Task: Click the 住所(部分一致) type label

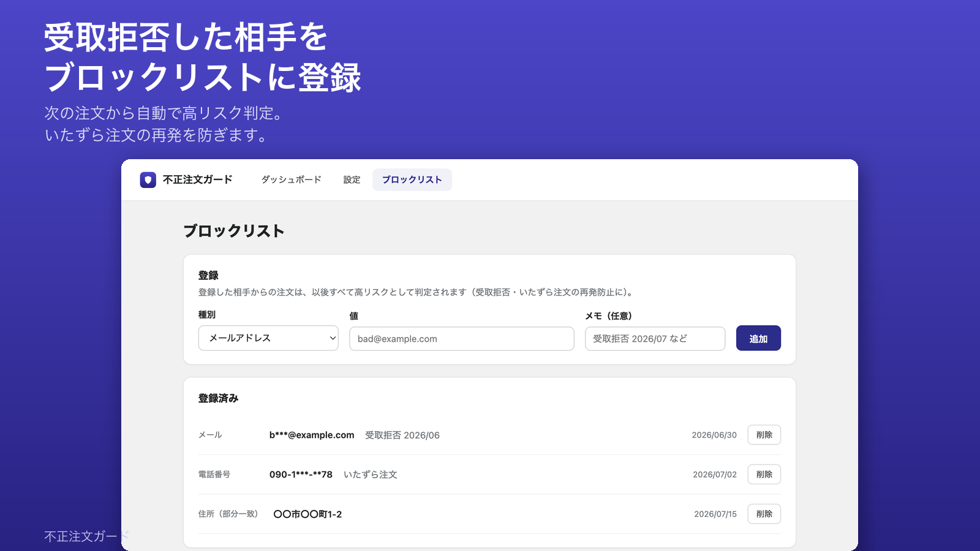Action: tap(228, 514)
